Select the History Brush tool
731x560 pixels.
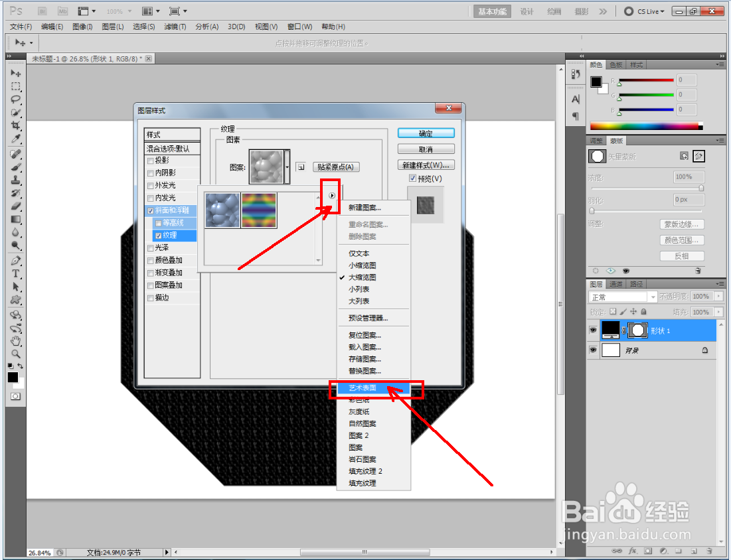click(15, 192)
